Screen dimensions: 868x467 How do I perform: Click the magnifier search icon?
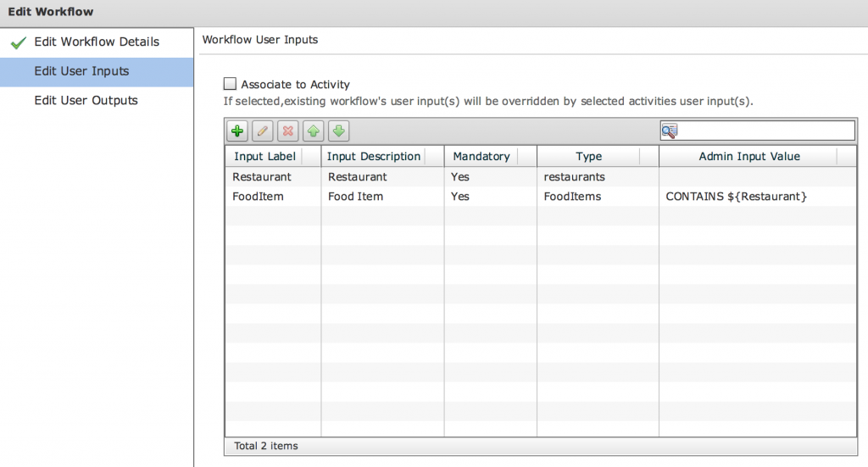click(670, 131)
